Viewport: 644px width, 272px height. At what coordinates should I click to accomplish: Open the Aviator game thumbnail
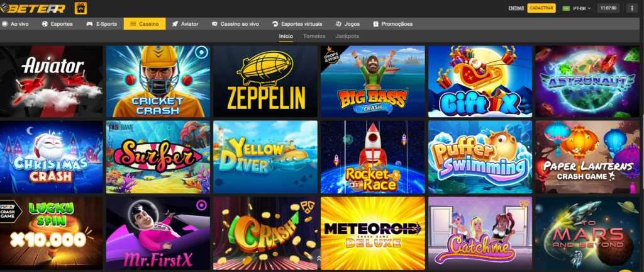51,81
